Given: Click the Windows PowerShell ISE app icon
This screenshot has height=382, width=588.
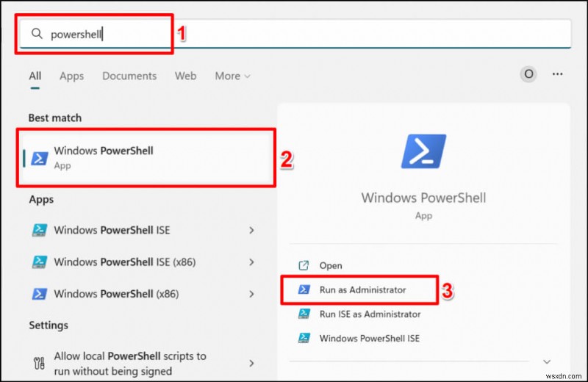Looking at the screenshot, I should pyautogui.click(x=40, y=230).
